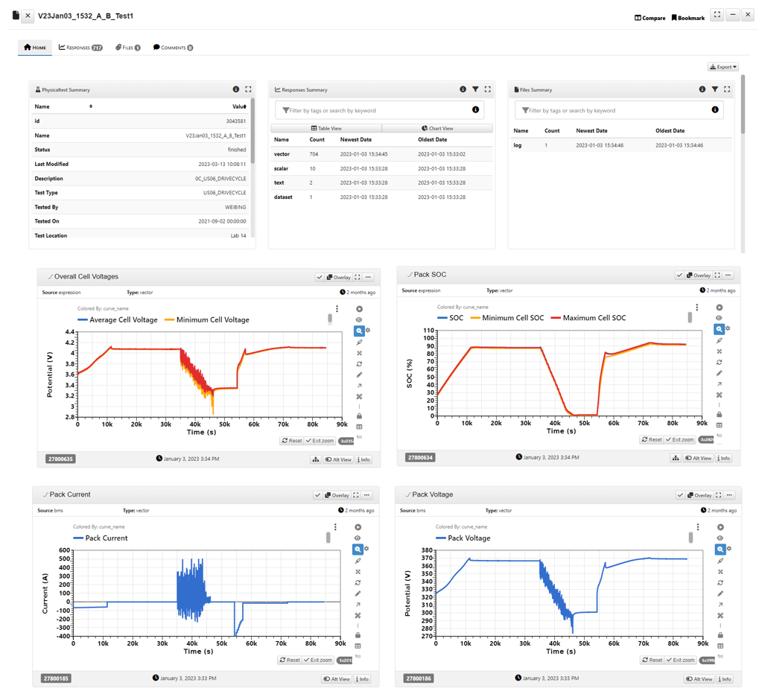This screenshot has width=759, height=700.
Task: Click the Compare button
Action: click(650, 18)
